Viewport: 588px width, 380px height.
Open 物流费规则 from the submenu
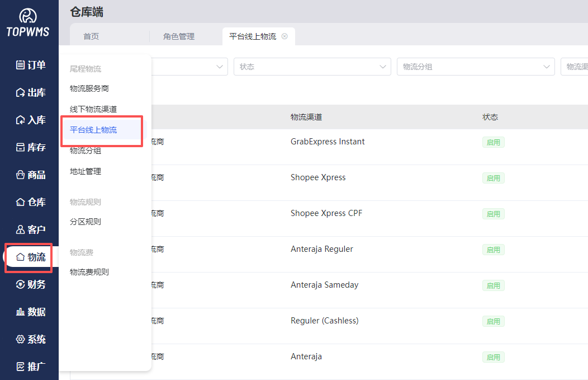[x=89, y=272]
